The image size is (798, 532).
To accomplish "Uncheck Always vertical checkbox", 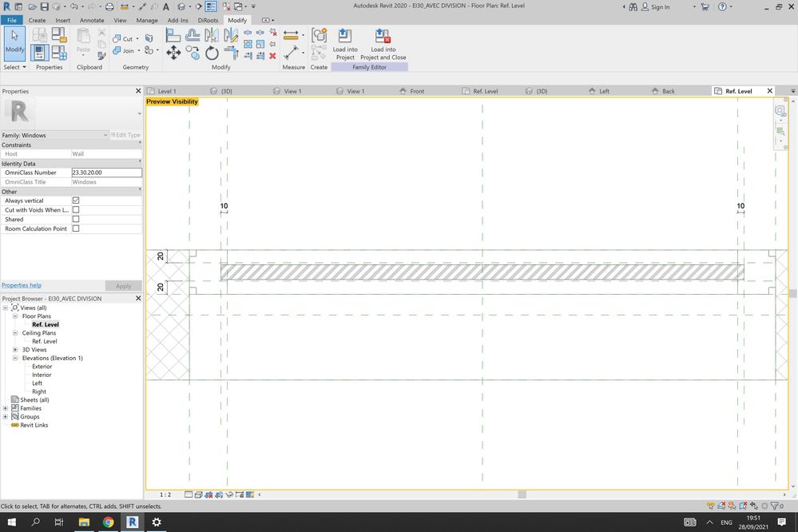I will (76, 200).
